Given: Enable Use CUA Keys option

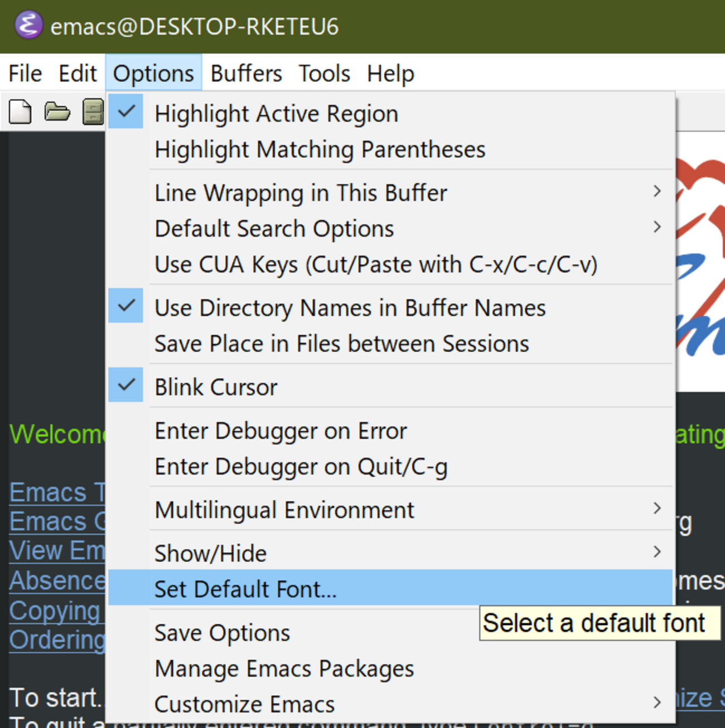Looking at the screenshot, I should coord(390,264).
